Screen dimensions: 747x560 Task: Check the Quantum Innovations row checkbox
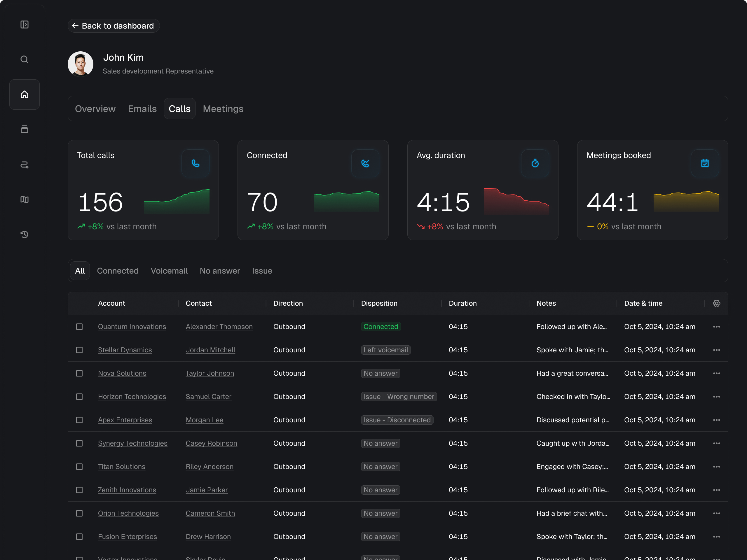[79, 326]
